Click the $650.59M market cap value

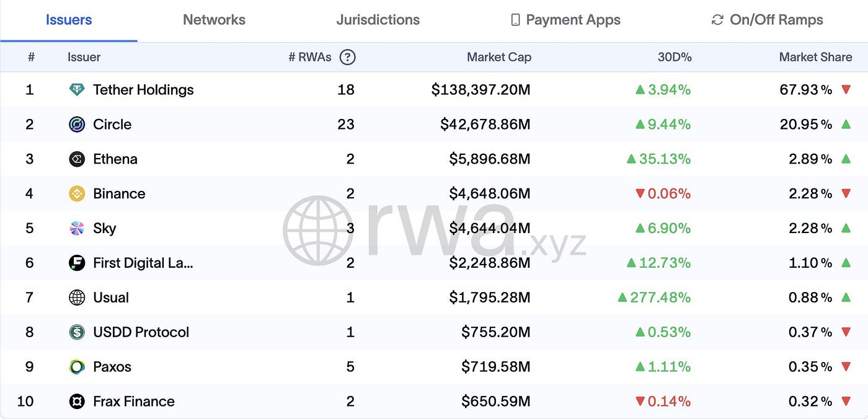496,402
